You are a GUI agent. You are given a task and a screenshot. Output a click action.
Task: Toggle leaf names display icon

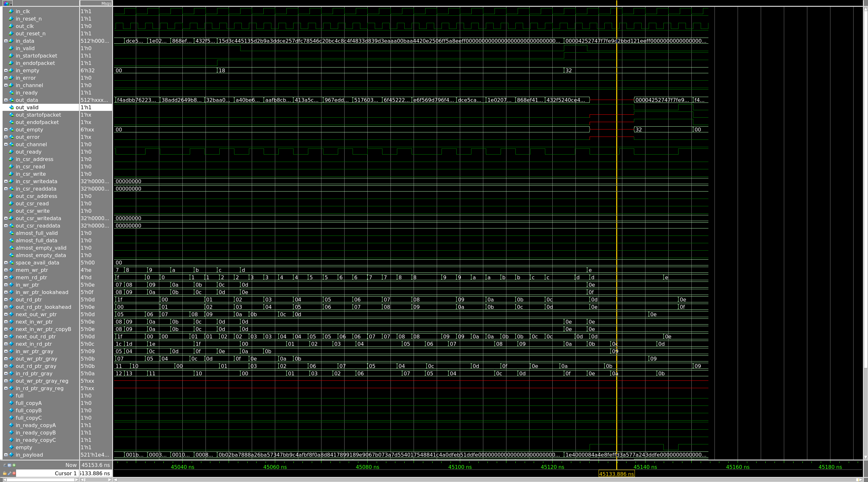pyautogui.click(x=5, y=465)
